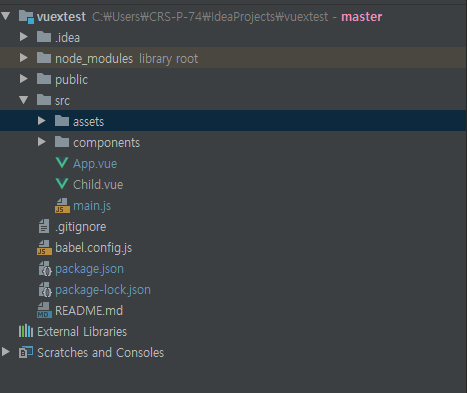Image resolution: width=467 pixels, height=393 pixels.
Task: Click the MD icon beside README.md
Action: pos(44,310)
